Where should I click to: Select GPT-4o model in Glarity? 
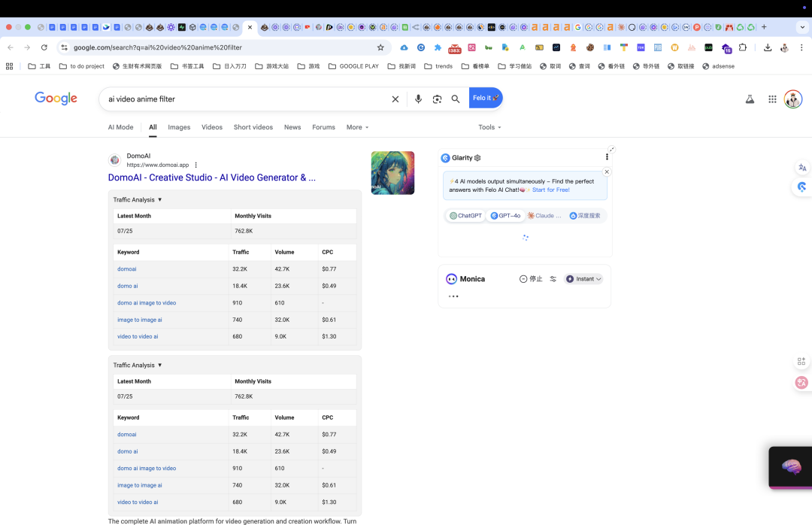[x=505, y=216]
